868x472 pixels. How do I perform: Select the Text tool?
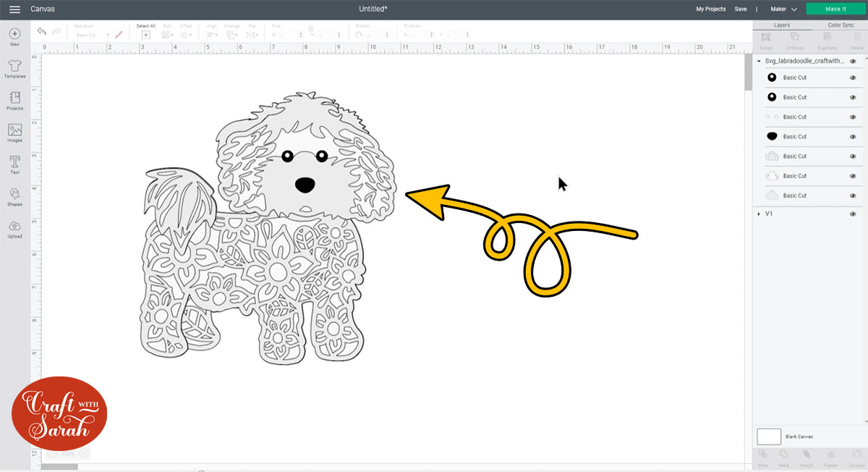[14, 163]
